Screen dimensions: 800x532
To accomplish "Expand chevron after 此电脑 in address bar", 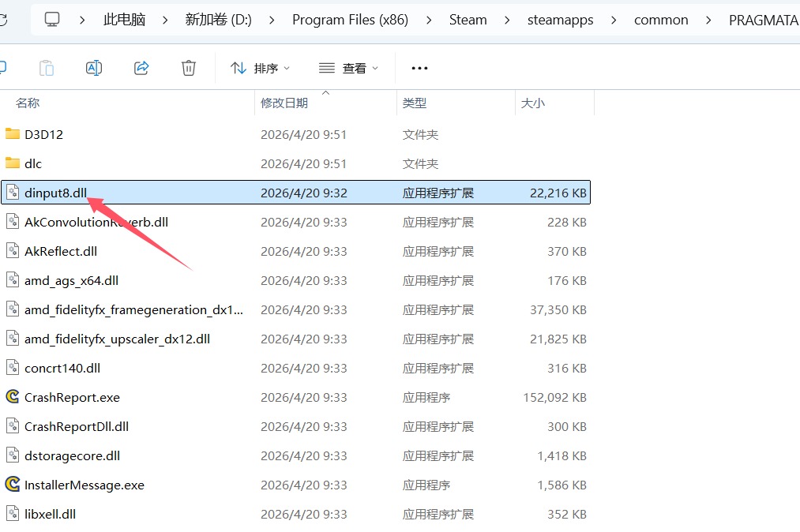I will click(x=165, y=20).
